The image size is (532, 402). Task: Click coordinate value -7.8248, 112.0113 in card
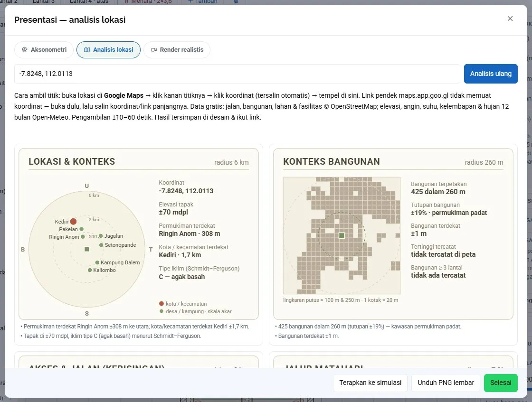point(186,191)
